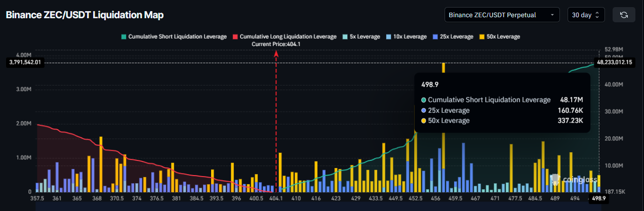Click the 4.00M left axis label

(24, 55)
